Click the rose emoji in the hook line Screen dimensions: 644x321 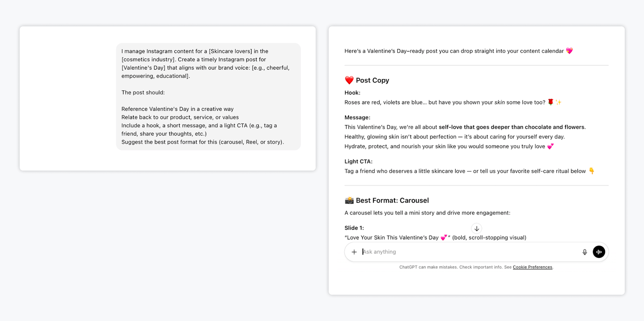point(551,102)
